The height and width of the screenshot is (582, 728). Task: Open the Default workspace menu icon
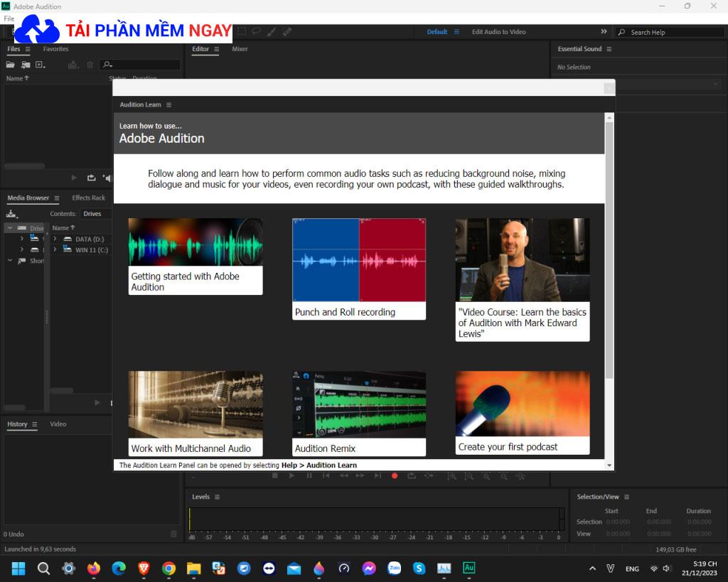[456, 31]
